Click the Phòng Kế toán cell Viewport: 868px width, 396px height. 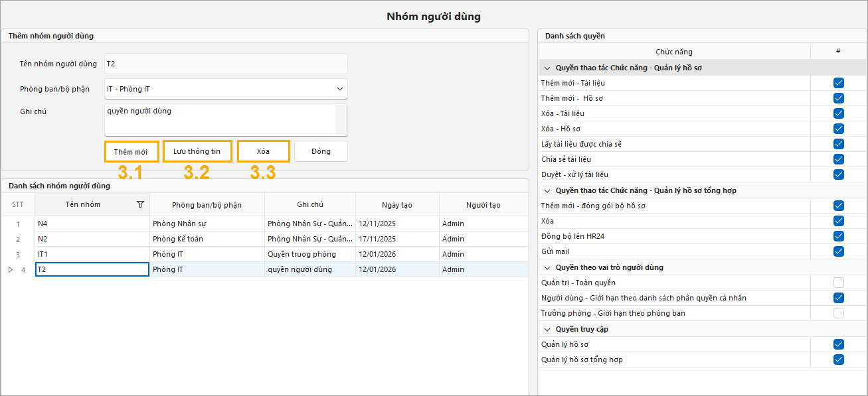click(x=207, y=239)
